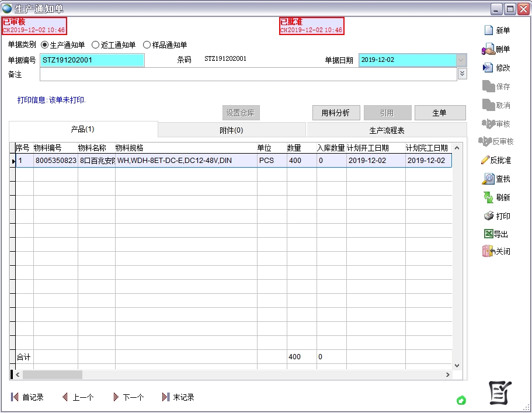The height and width of the screenshot is (413, 532).
Task: Refresh data using the 刷新 icon
Action: click(497, 197)
